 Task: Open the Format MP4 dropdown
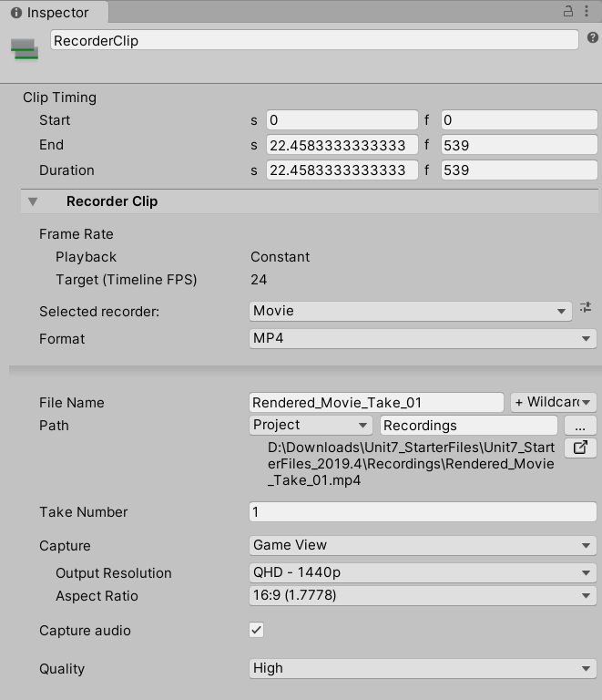click(x=423, y=338)
